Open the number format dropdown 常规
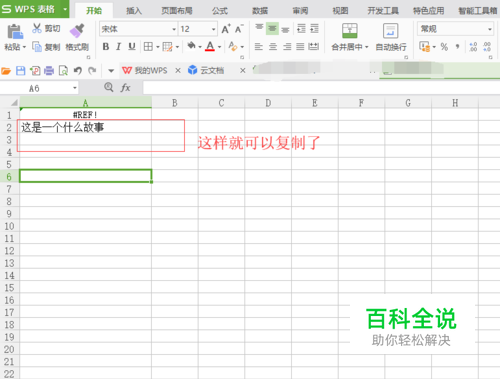 pyautogui.click(x=490, y=29)
